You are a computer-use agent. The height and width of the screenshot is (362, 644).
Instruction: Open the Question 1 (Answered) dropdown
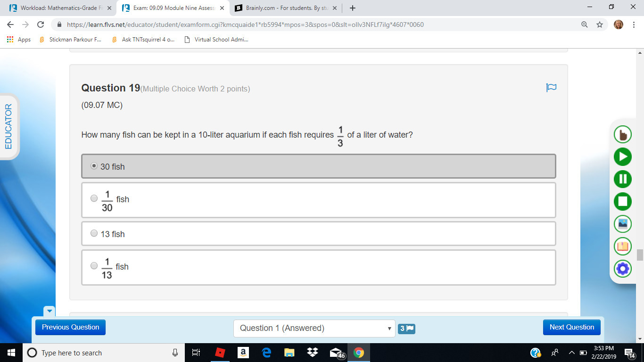[x=314, y=328]
